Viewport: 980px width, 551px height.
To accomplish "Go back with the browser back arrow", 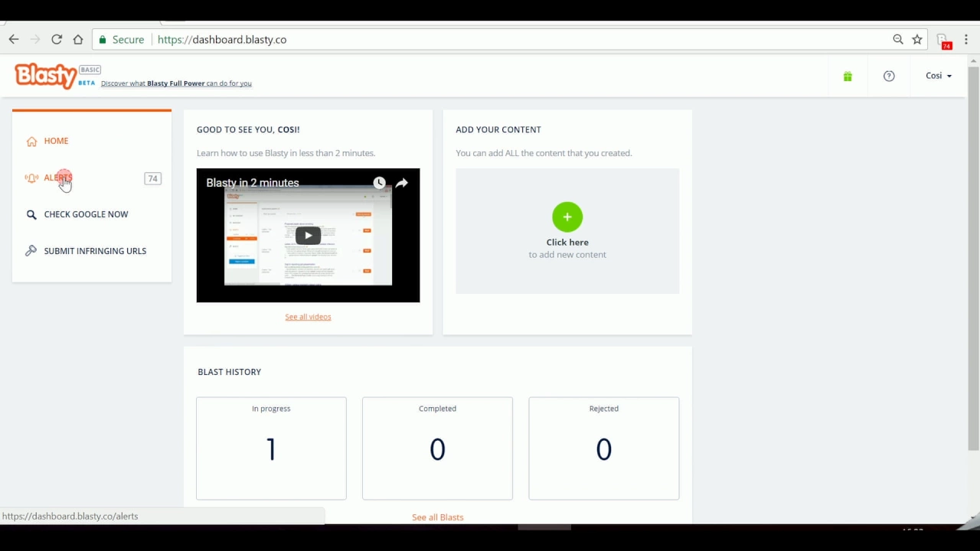I will (14, 39).
